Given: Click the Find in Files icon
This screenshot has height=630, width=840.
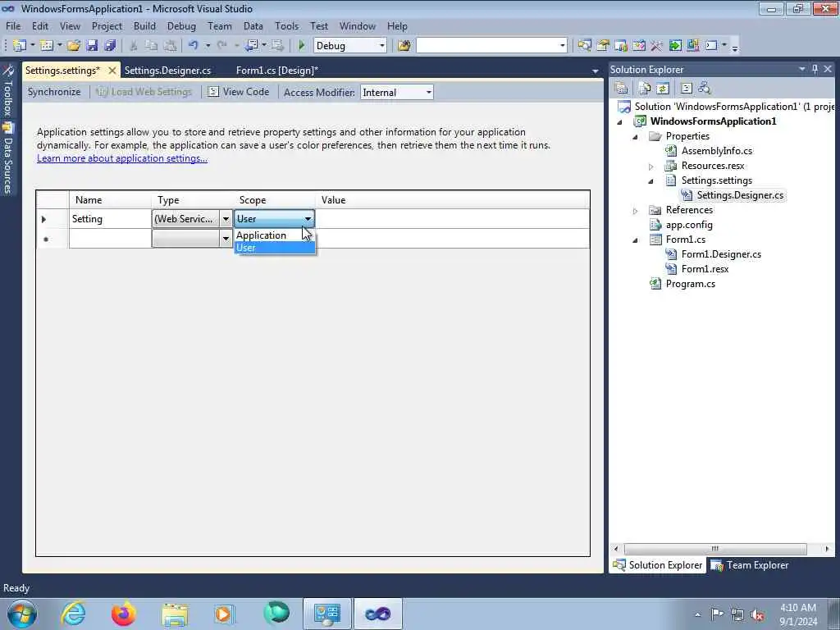Looking at the screenshot, I should click(x=404, y=46).
